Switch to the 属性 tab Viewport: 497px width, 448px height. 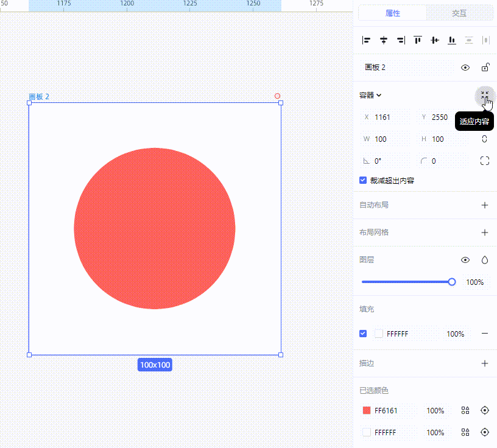(393, 13)
